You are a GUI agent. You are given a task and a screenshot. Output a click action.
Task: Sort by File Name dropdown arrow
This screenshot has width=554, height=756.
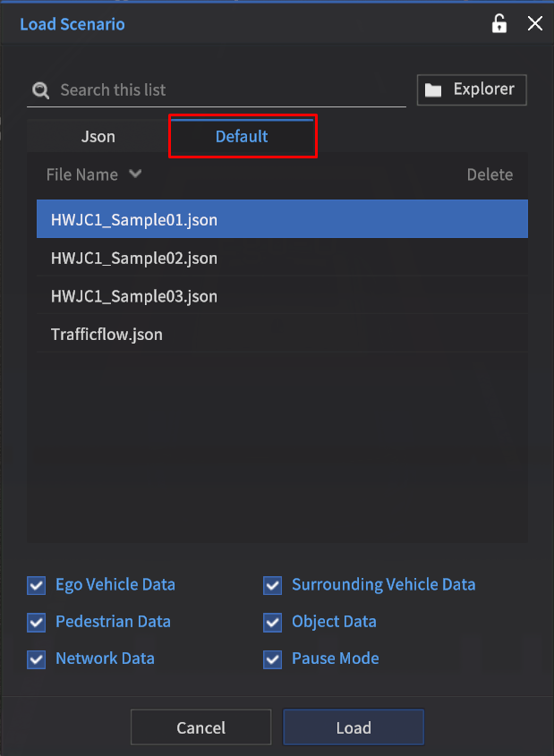tap(135, 174)
